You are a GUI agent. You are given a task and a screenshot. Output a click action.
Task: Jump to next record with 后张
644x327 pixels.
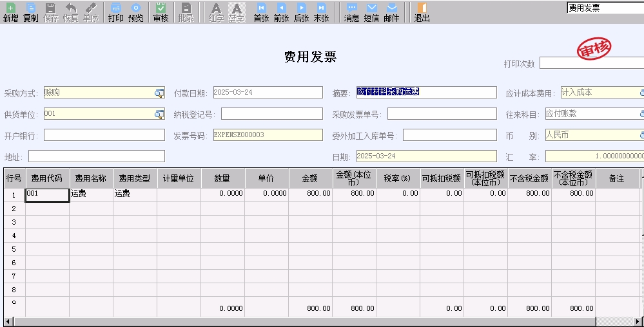pyautogui.click(x=301, y=12)
